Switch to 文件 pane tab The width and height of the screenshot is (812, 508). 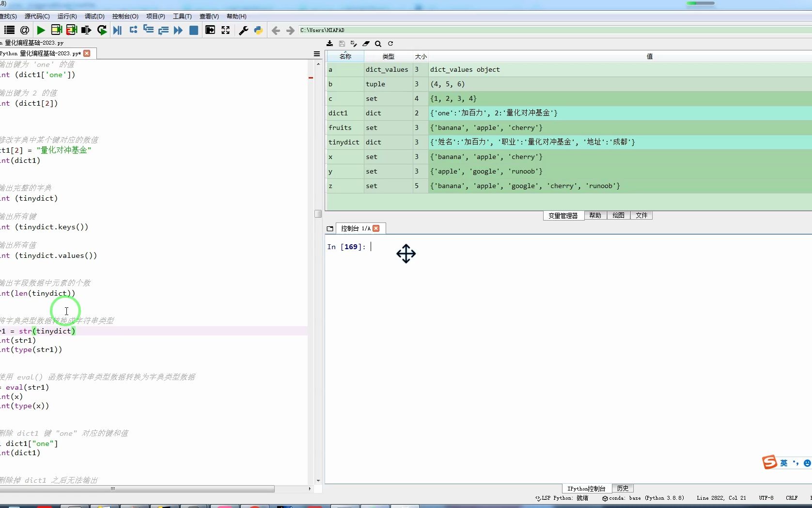(641, 216)
